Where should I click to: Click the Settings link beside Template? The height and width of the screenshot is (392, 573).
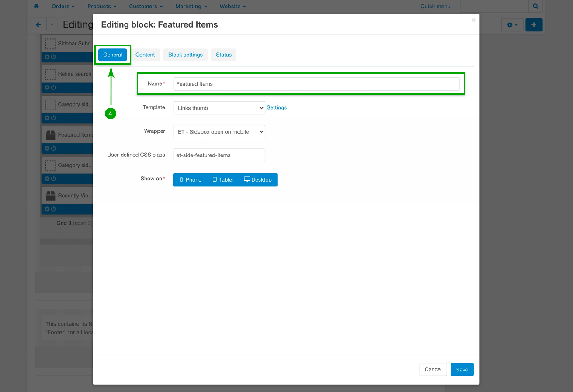coord(277,107)
